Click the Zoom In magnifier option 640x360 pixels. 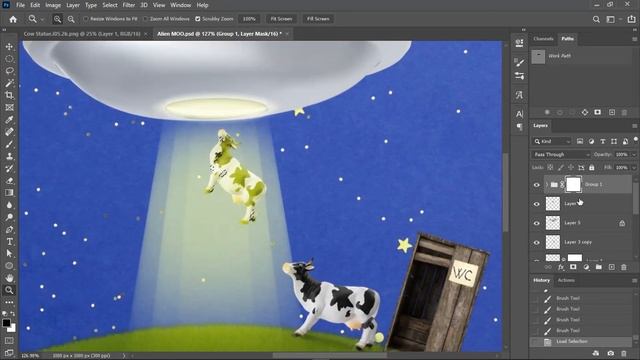pos(57,19)
